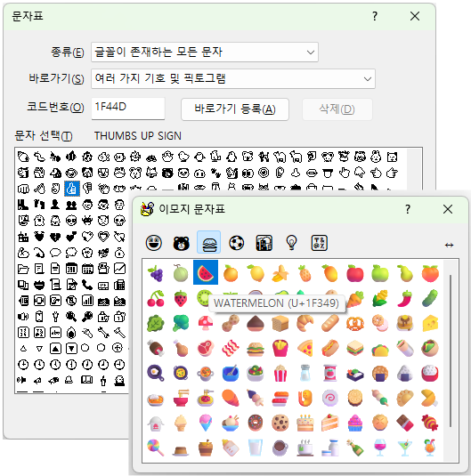Select the banana emoji

click(280, 272)
